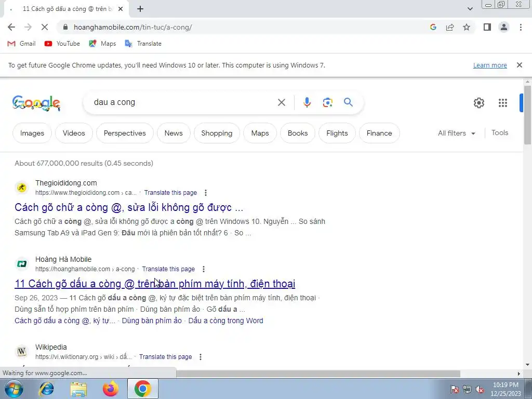Open '11 Cách gõ dấu a còng' result
The width and height of the screenshot is (532, 399).
tap(155, 284)
